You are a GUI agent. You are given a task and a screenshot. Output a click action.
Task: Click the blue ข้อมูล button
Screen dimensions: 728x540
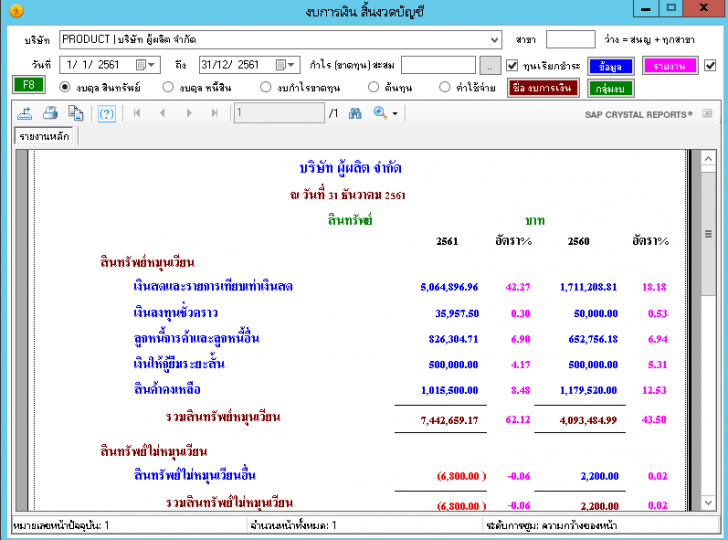(x=611, y=66)
